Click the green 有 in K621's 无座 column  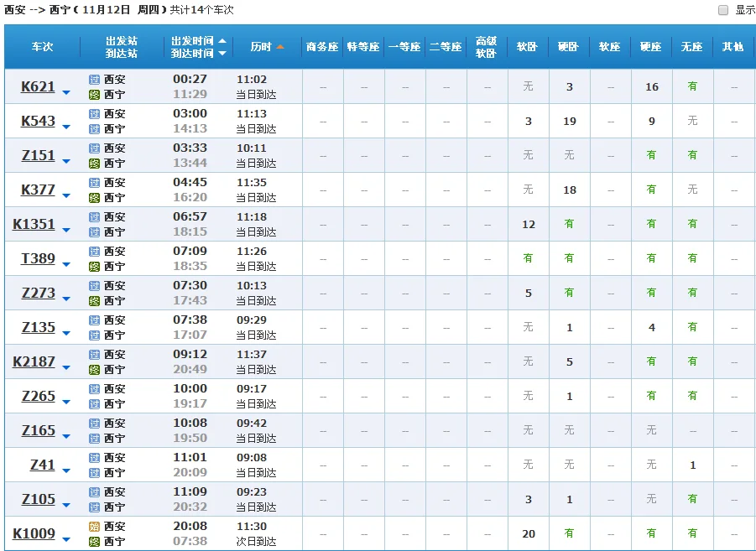(x=691, y=86)
